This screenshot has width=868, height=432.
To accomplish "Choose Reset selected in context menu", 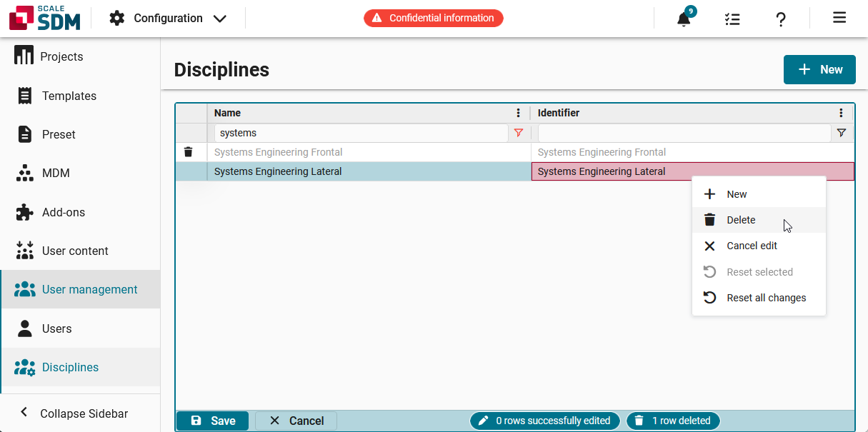I will tap(759, 272).
